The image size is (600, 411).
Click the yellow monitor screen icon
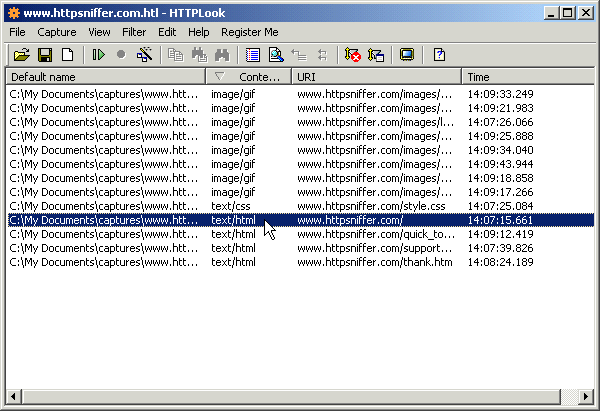point(407,55)
